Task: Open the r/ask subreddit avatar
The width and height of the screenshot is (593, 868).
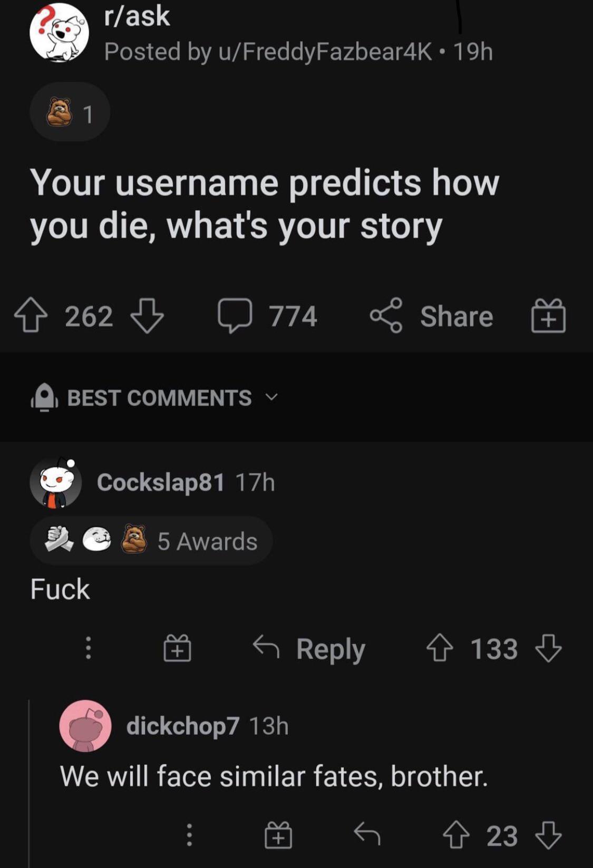Action: 59,33
